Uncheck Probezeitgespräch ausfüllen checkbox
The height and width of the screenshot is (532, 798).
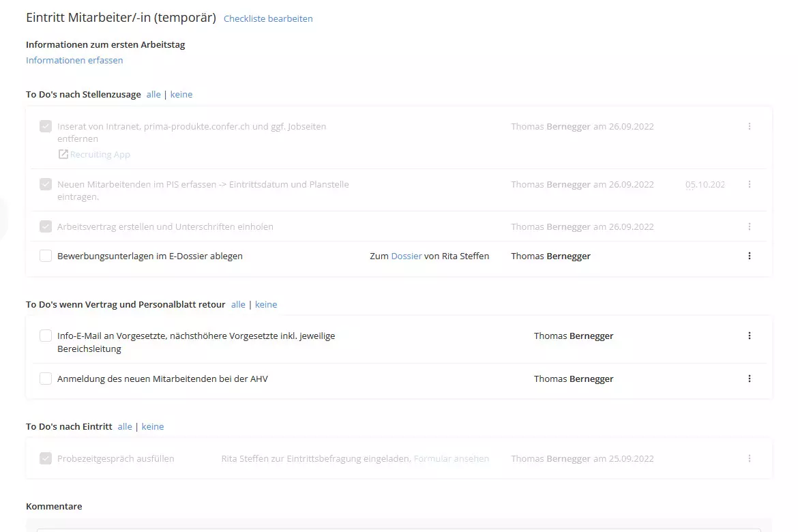pyautogui.click(x=46, y=458)
